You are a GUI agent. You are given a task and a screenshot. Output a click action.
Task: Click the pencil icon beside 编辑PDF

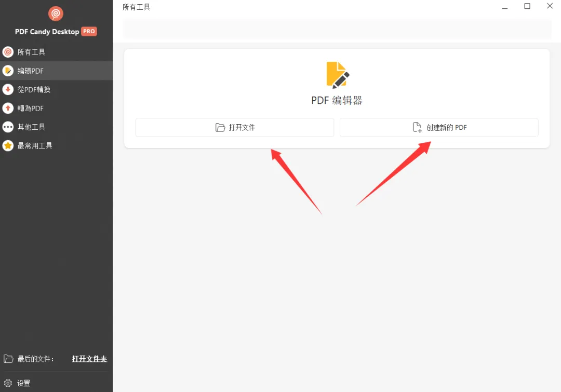(8, 71)
